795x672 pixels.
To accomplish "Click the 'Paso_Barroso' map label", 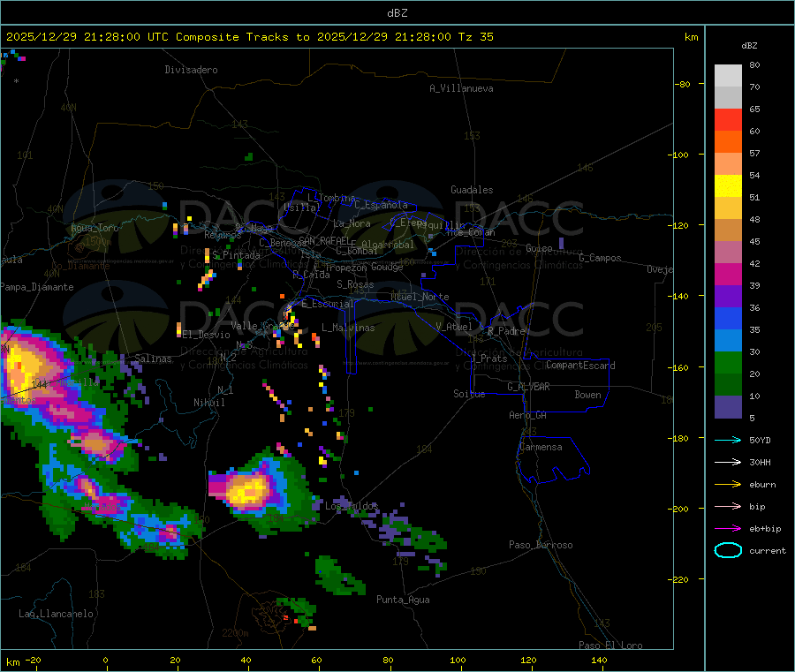I will [x=541, y=545].
